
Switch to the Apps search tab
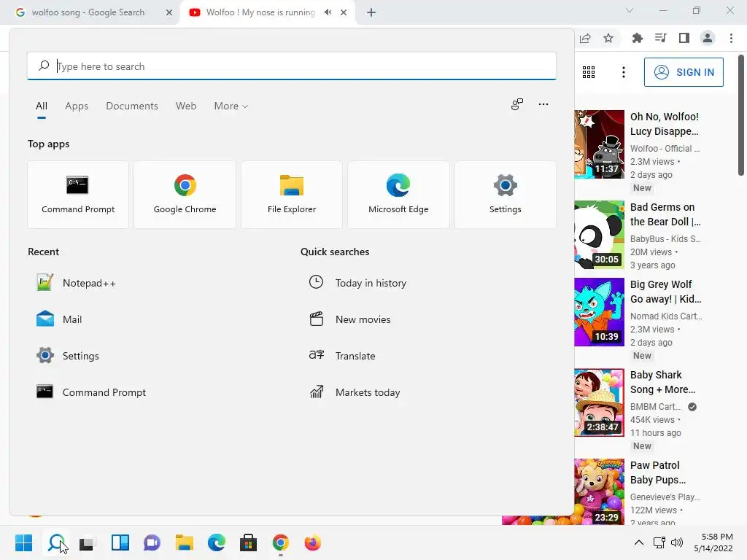coord(77,106)
